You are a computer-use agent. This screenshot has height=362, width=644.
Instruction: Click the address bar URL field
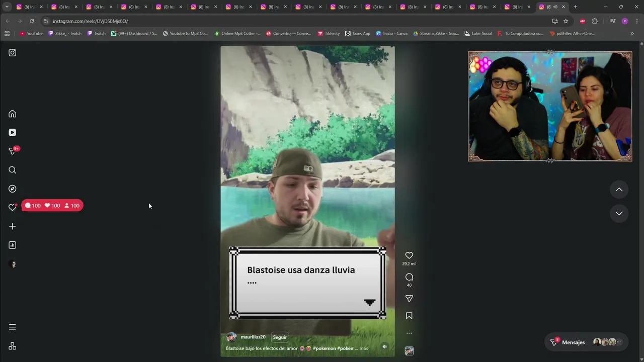(x=297, y=21)
